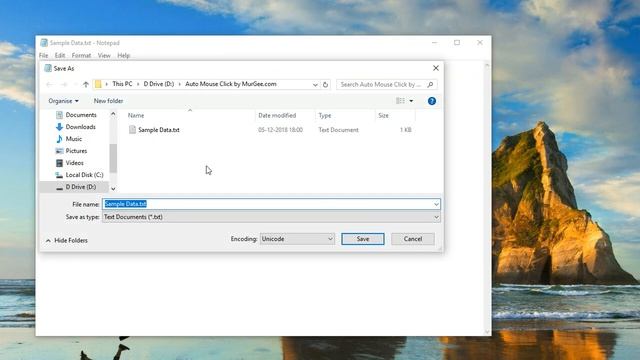Image resolution: width=640 pixels, height=360 pixels.
Task: Cancel the Save As dialog
Action: (413, 239)
